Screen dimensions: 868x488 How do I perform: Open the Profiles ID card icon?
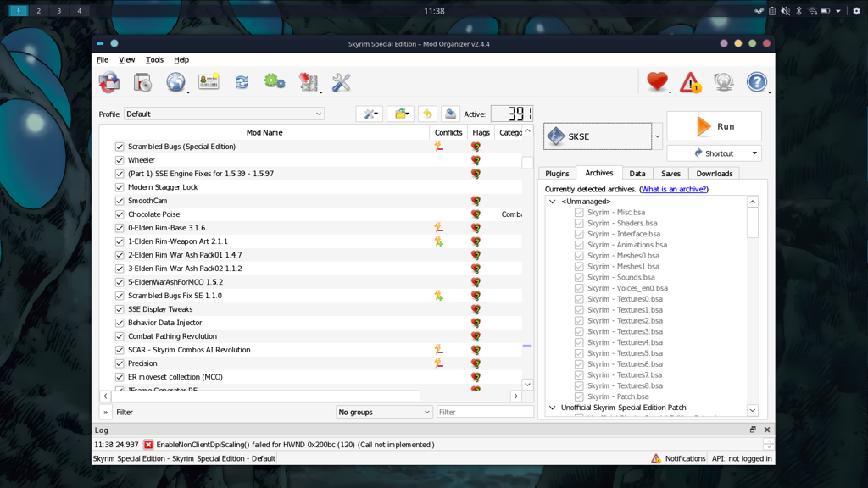[209, 82]
